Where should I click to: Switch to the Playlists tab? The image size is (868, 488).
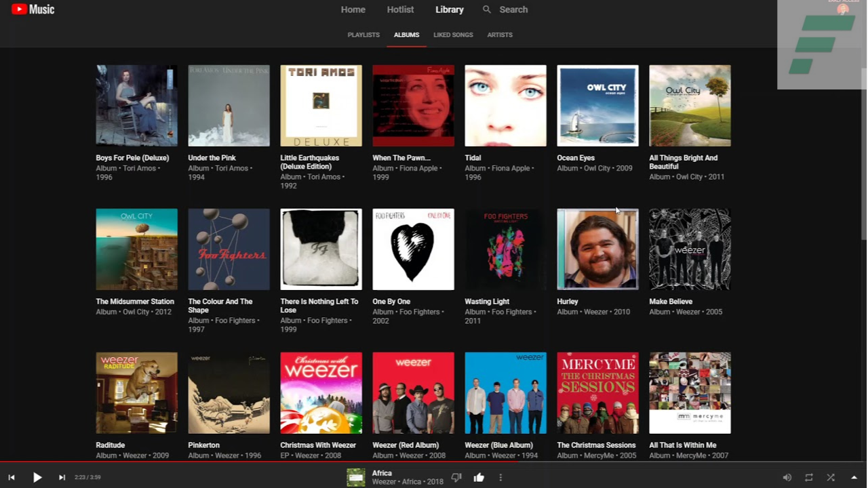pos(363,35)
